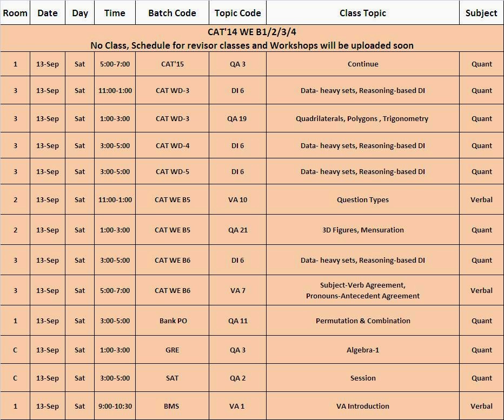Image resolution: width=504 pixels, height=420 pixels.
Task: Select the CAT'15 batch code cell
Action: [x=173, y=64]
